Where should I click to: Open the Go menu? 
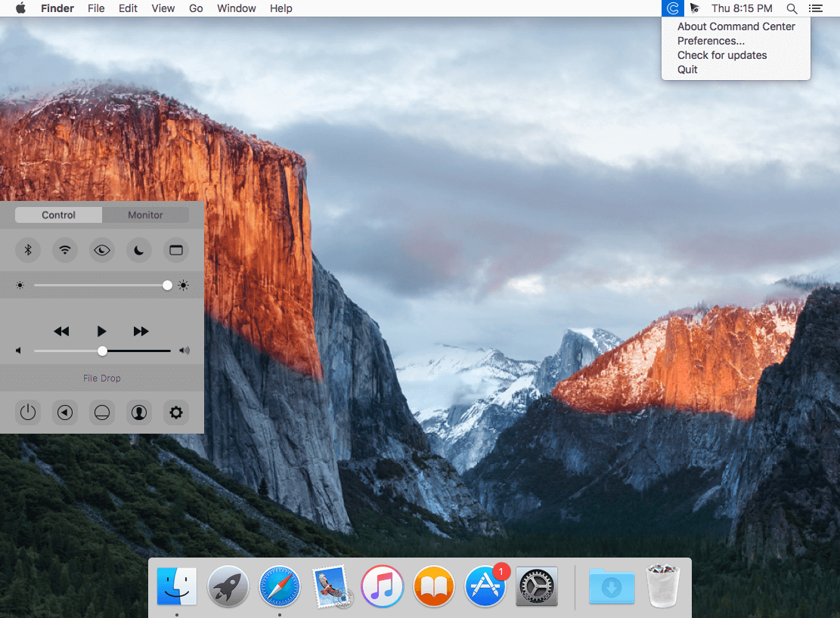tap(196, 8)
